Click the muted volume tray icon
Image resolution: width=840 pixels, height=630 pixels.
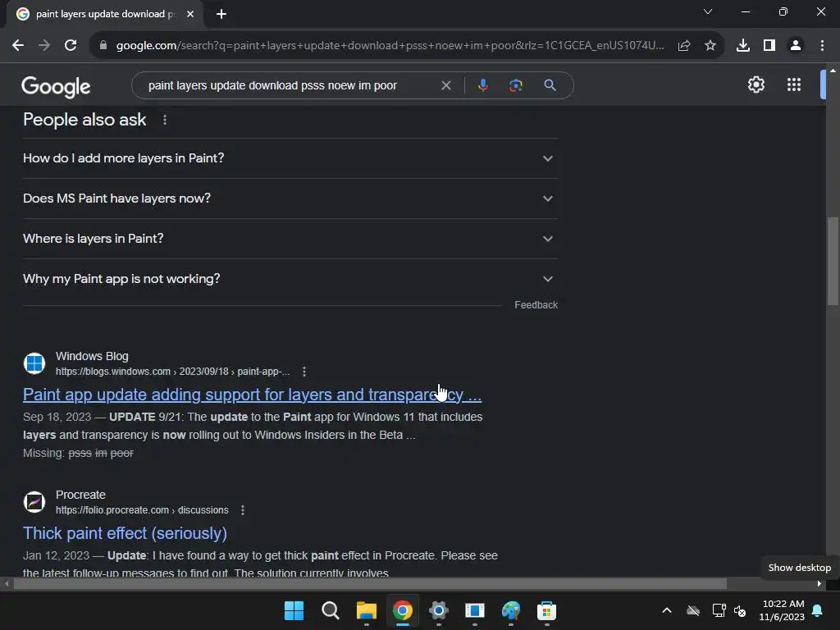pyautogui.click(x=740, y=610)
